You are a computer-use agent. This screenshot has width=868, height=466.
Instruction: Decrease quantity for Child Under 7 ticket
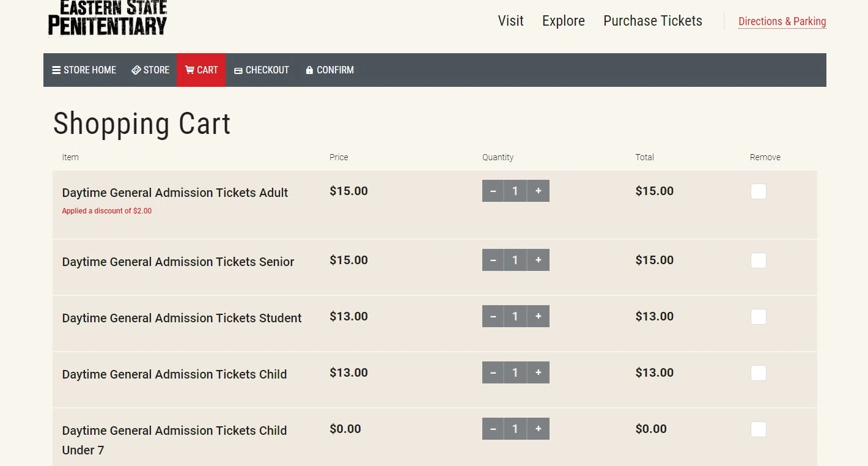493,429
